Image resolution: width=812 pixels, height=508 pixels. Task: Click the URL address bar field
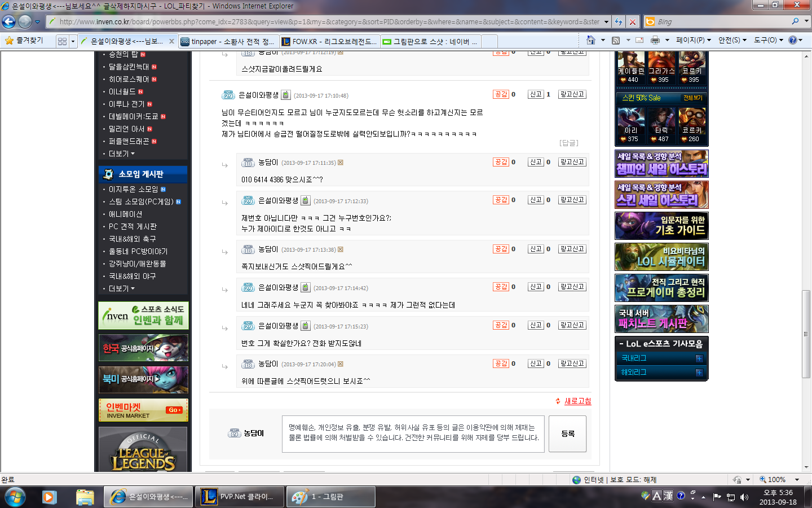pyautogui.click(x=324, y=22)
